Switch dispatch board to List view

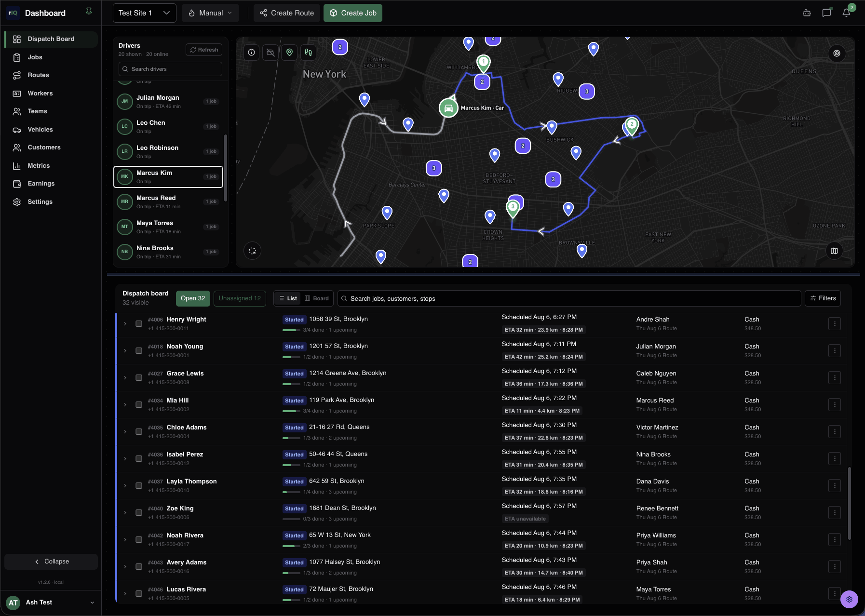click(288, 298)
